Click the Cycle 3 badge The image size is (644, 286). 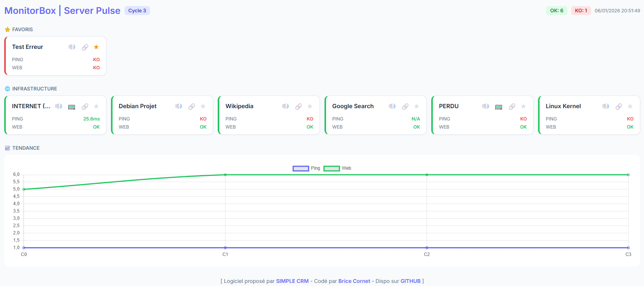pyautogui.click(x=137, y=10)
